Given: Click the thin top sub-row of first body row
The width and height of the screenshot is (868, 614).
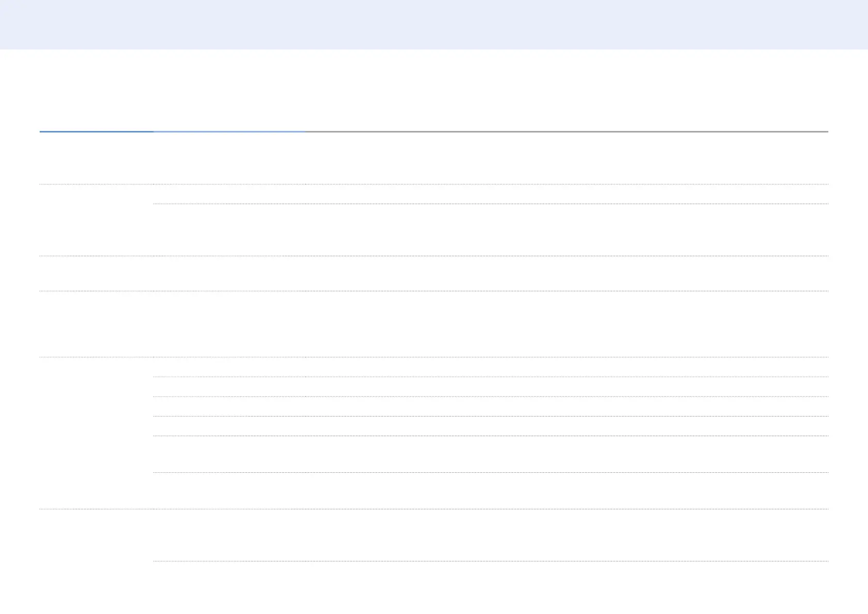Looking at the screenshot, I should [491, 194].
